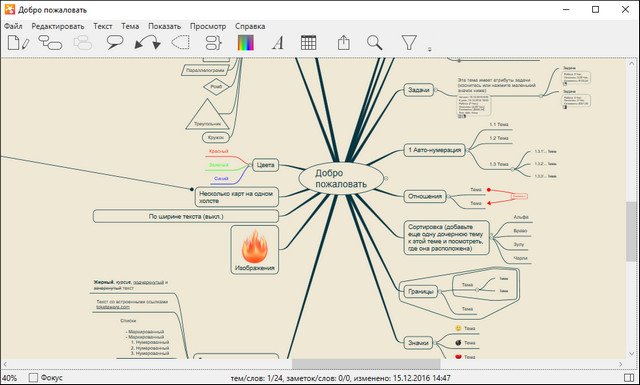The width and height of the screenshot is (640, 385).
Task: Collapse the central topic's right toggle circle
Action: 386,178
